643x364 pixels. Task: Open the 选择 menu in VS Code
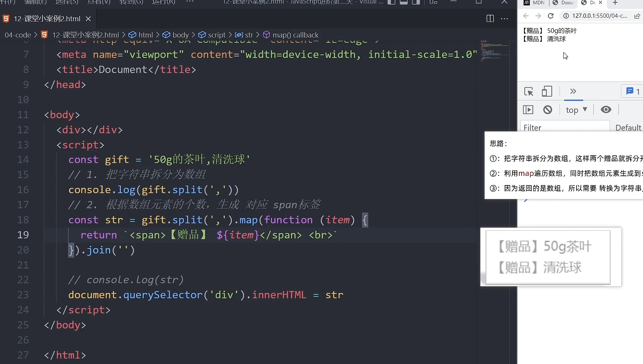click(67, 2)
